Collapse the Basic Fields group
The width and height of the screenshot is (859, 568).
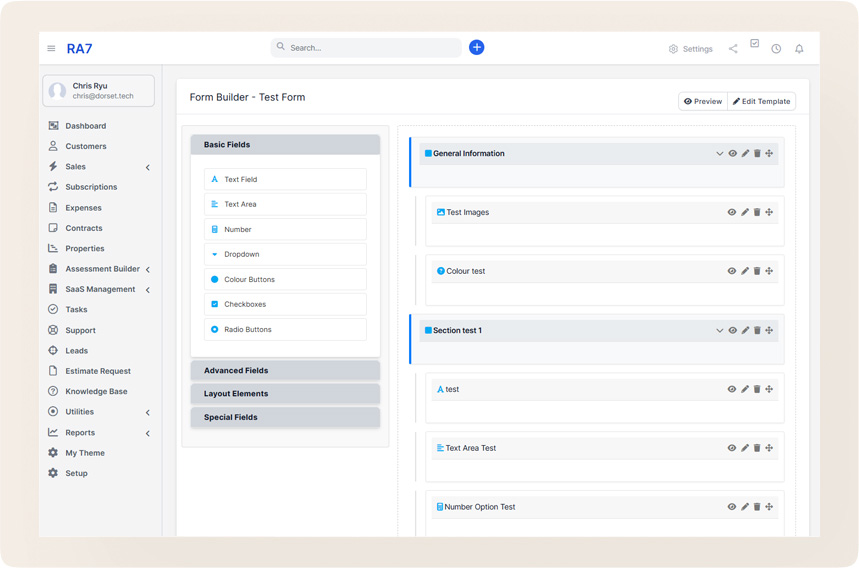point(285,145)
